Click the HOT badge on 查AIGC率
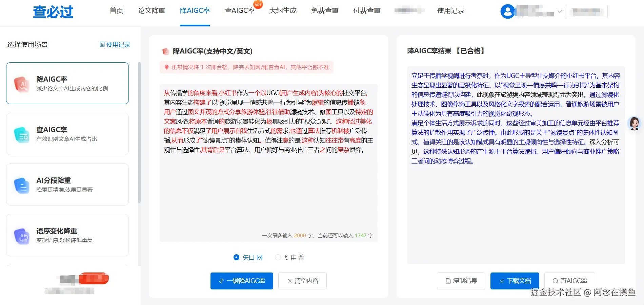This screenshot has height=305, width=644. (x=258, y=4)
